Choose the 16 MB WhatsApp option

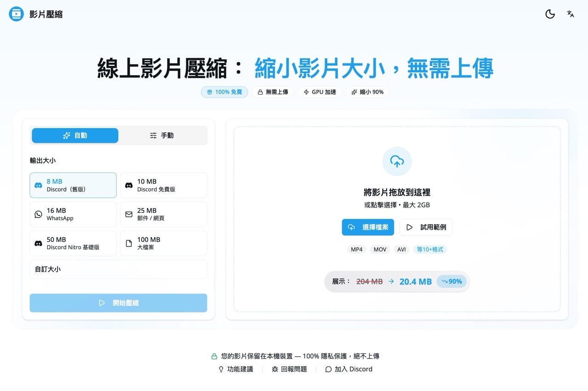pos(73,214)
